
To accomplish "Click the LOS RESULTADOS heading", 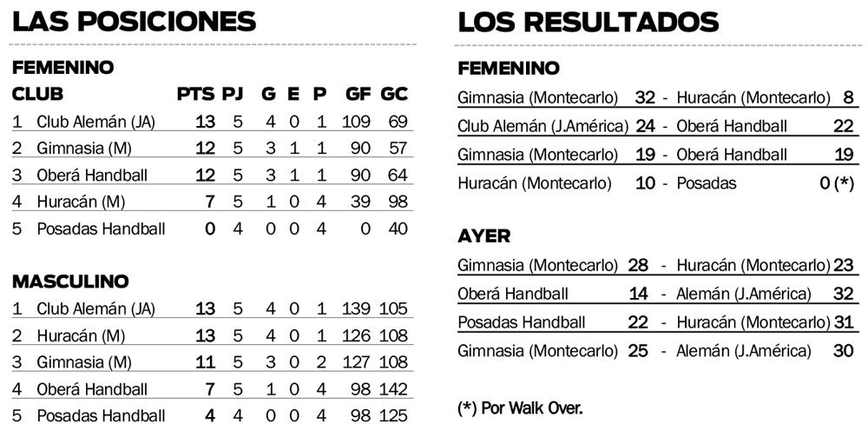I will coord(588,21).
